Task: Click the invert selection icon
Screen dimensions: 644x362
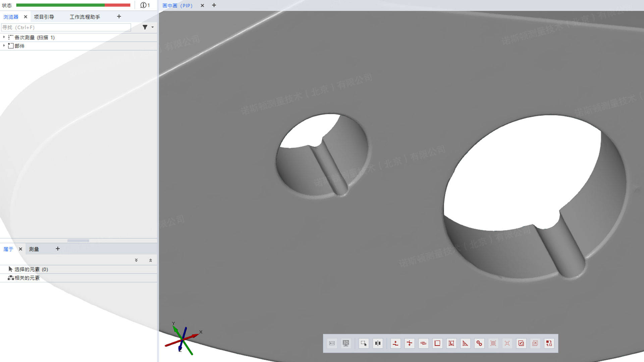Action: point(549,343)
